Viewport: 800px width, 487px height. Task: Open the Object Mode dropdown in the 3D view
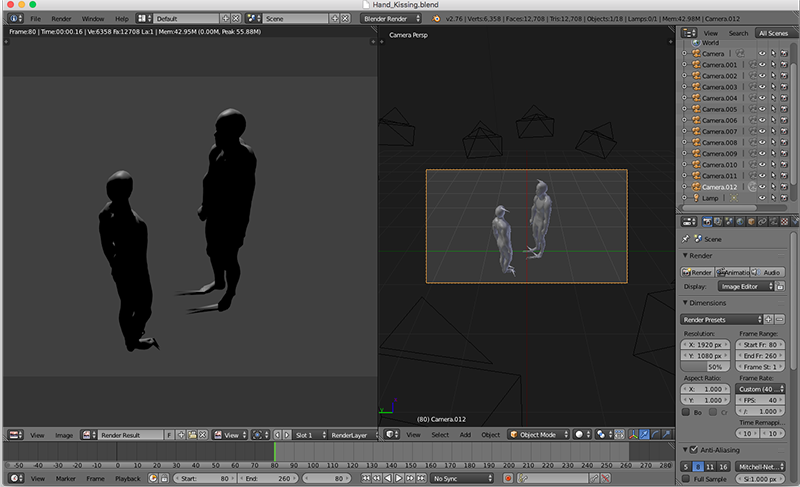tap(536, 435)
